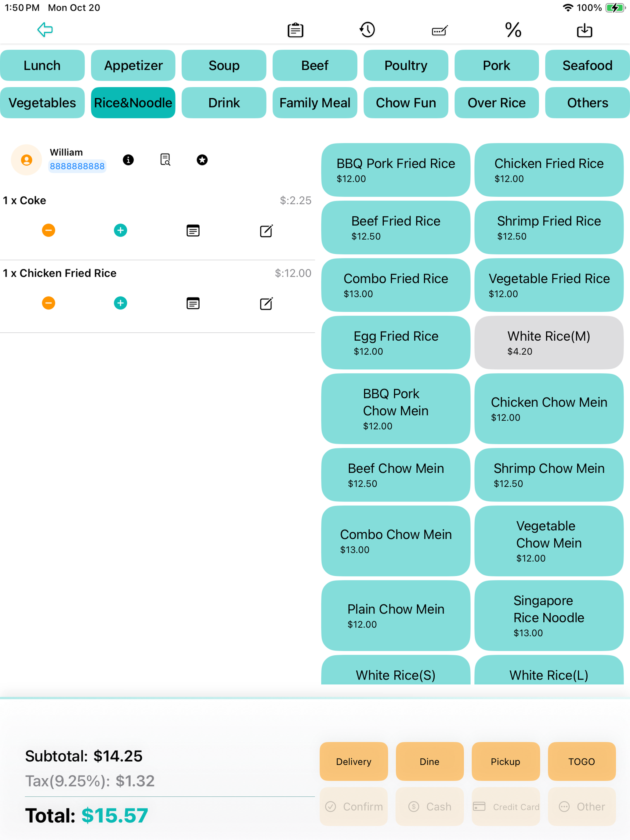
Task: Pay with the Credit Card button
Action: [x=505, y=806]
